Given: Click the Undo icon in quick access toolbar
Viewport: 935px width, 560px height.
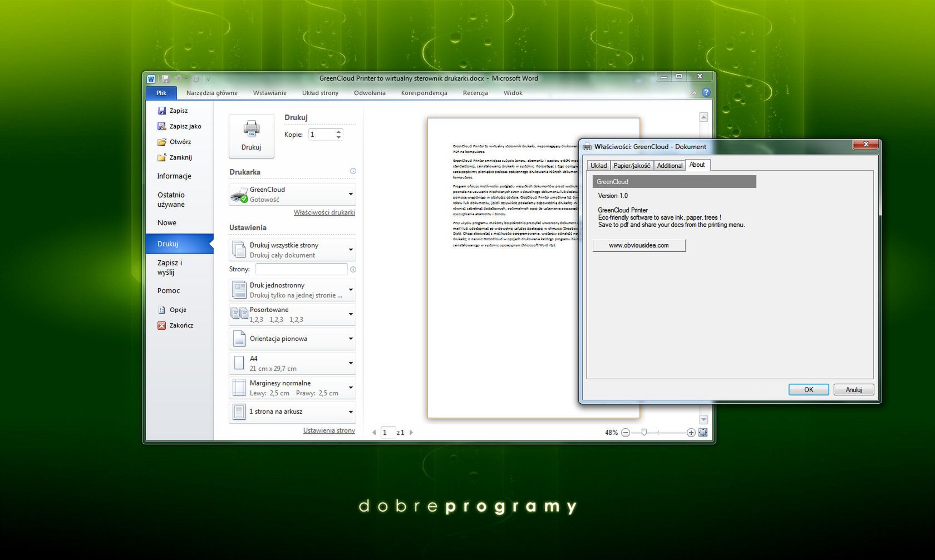Looking at the screenshot, I should tap(178, 79).
